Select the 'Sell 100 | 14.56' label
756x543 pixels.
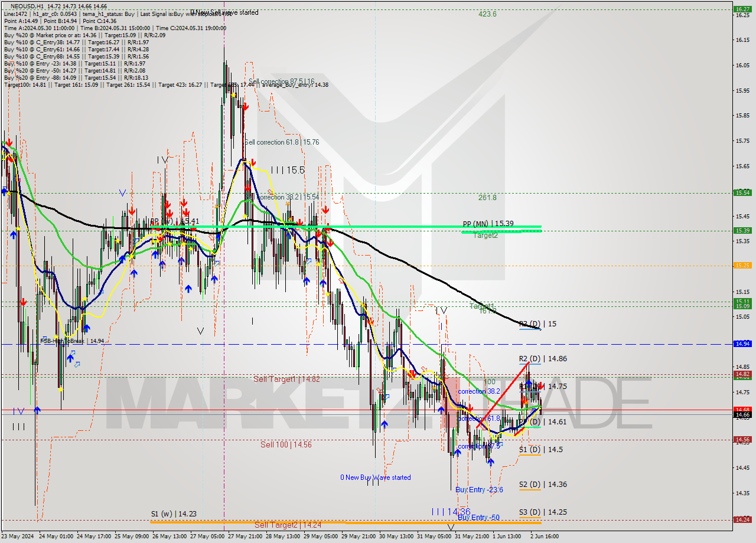(286, 444)
